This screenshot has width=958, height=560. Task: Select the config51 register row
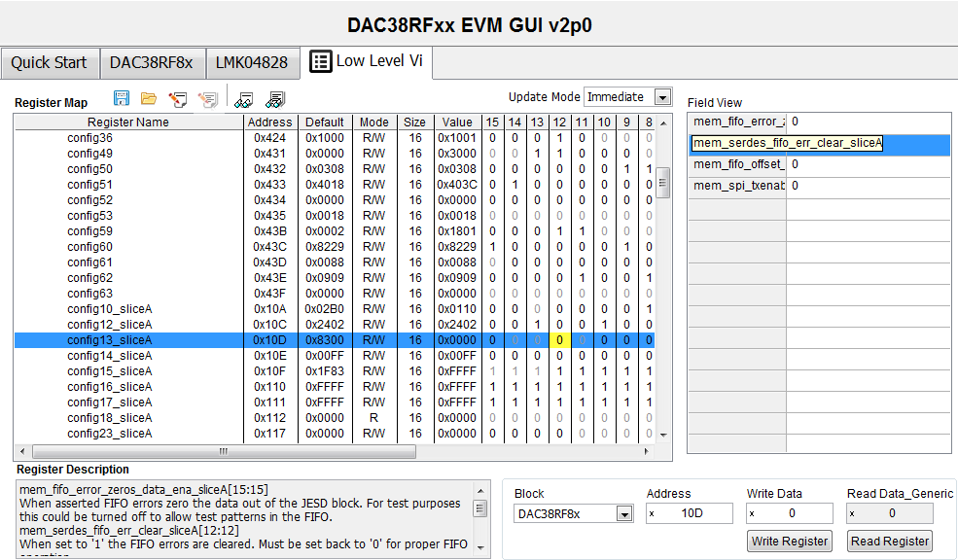pyautogui.click(x=335, y=185)
